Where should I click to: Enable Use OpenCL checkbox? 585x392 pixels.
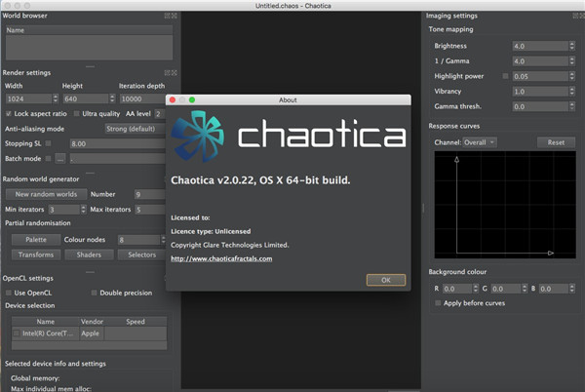8,293
